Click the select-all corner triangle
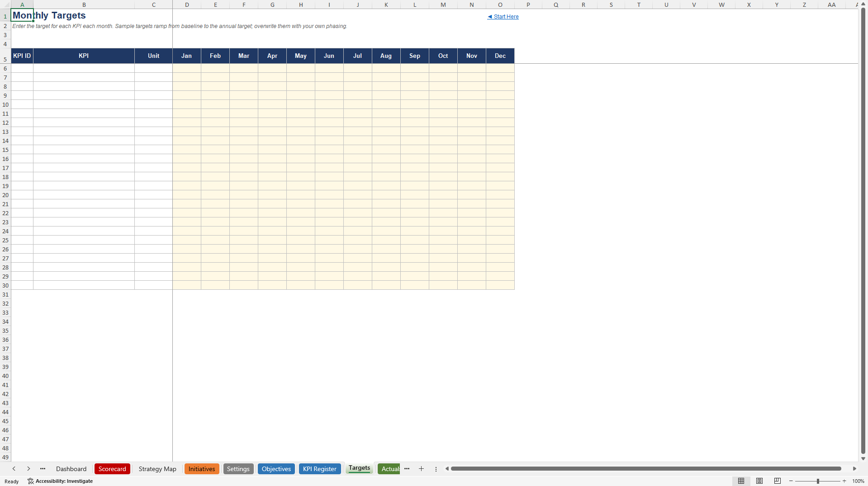868x486 pixels. [x=5, y=5]
